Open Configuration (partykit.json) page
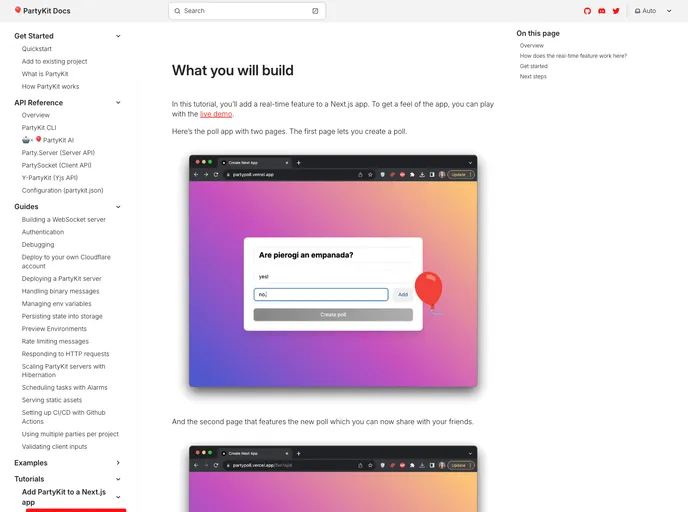Screen dimensions: 688x512 [63, 190]
